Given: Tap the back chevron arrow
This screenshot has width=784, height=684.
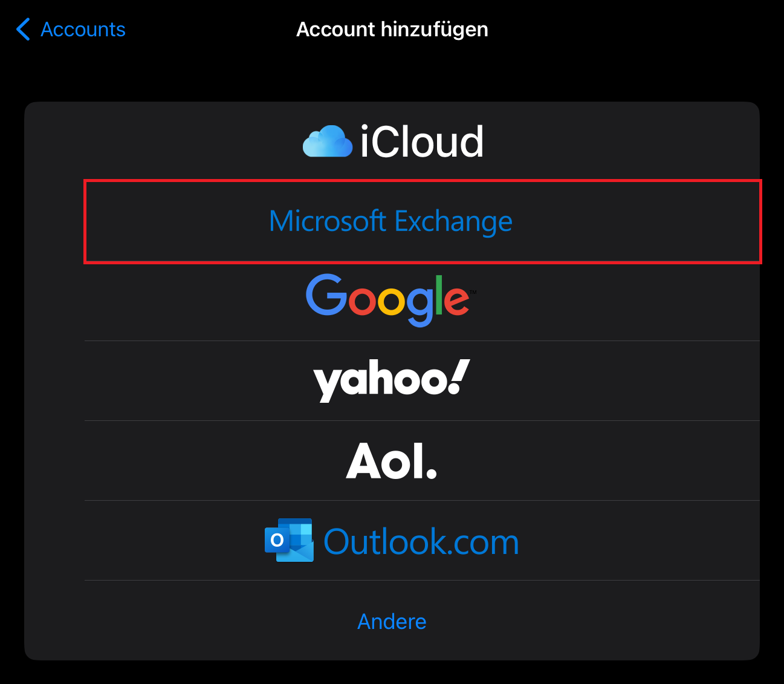Looking at the screenshot, I should 23,29.
